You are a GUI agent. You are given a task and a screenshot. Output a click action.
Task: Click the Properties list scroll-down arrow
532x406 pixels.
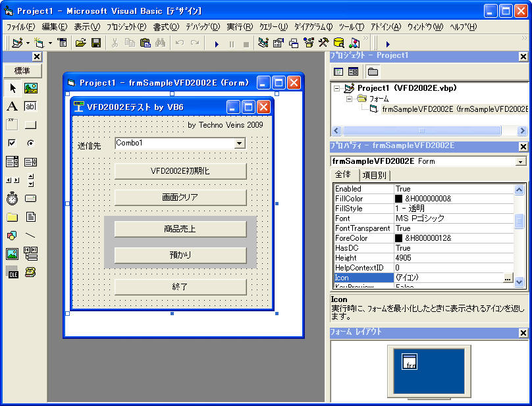(519, 282)
